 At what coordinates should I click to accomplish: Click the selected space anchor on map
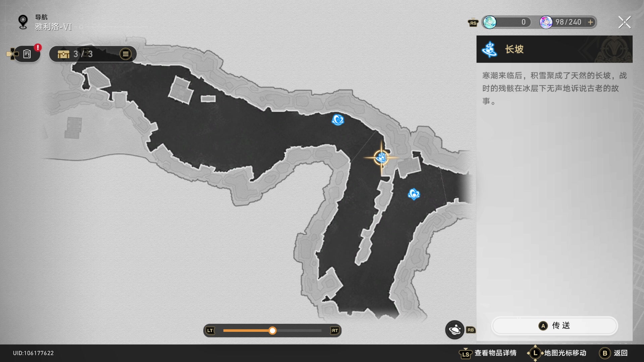coord(381,158)
